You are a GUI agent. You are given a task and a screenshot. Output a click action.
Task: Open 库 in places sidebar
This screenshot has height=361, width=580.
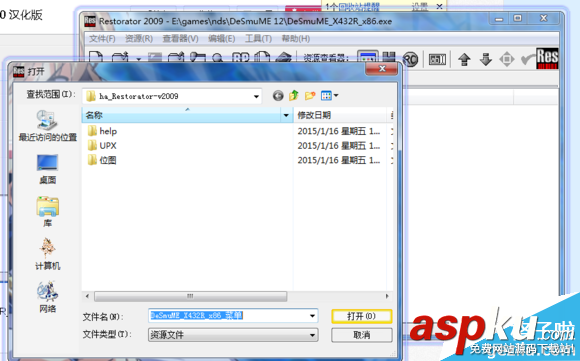tap(47, 212)
